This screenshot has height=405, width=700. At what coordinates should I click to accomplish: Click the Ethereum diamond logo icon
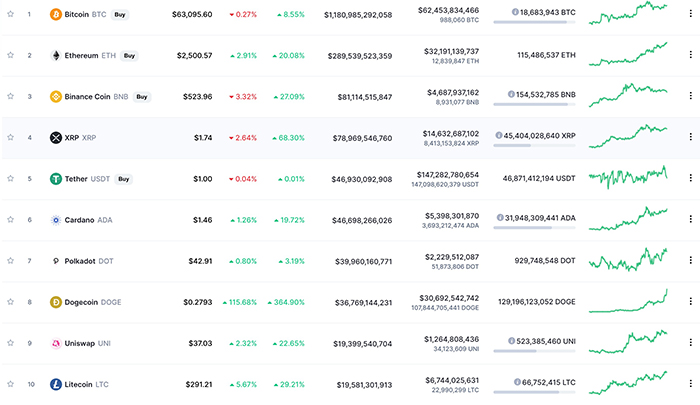pyautogui.click(x=55, y=56)
